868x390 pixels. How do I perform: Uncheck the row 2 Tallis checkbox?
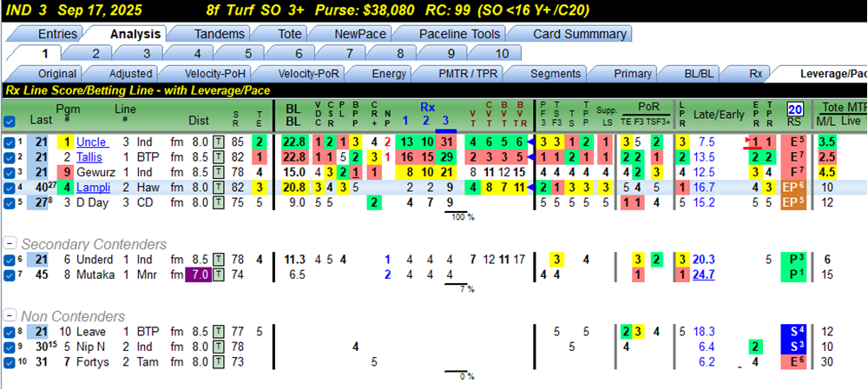[x=9, y=156]
